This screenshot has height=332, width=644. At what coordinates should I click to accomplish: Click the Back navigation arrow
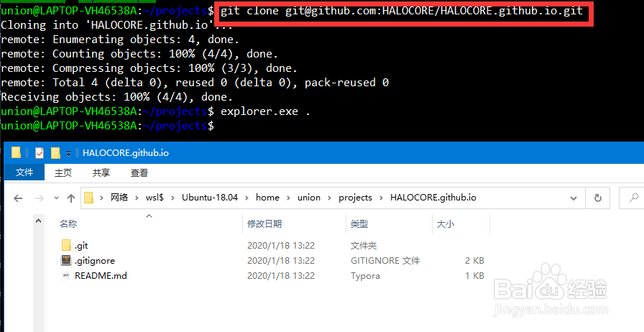point(18,198)
